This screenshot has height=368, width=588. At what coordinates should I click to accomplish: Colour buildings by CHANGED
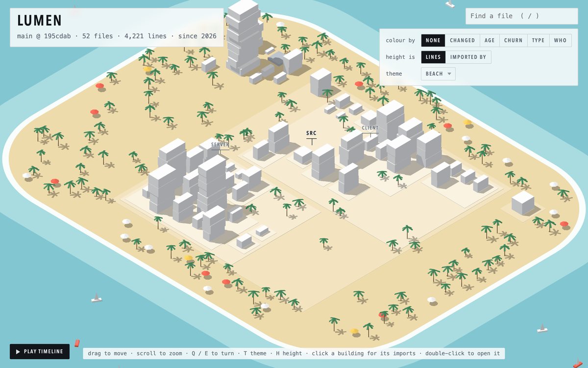463,40
